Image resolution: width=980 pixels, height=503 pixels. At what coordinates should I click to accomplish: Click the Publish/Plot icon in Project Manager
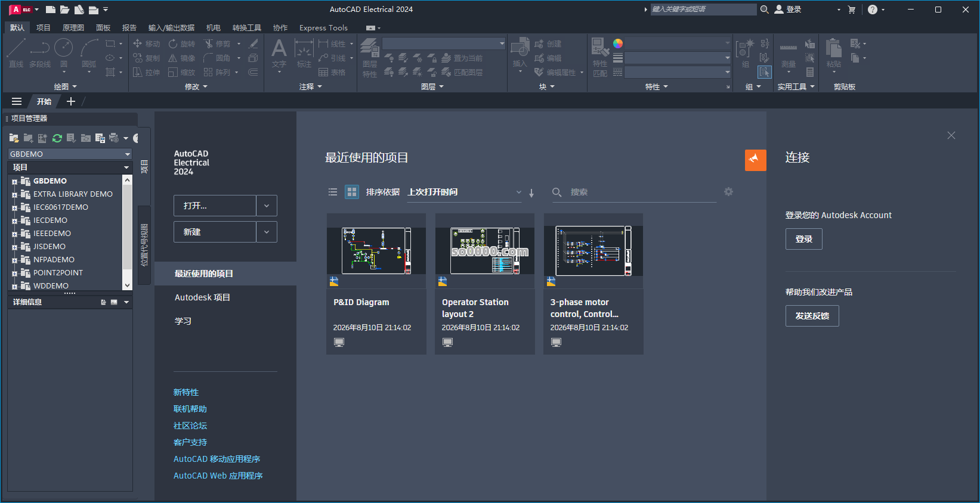114,138
